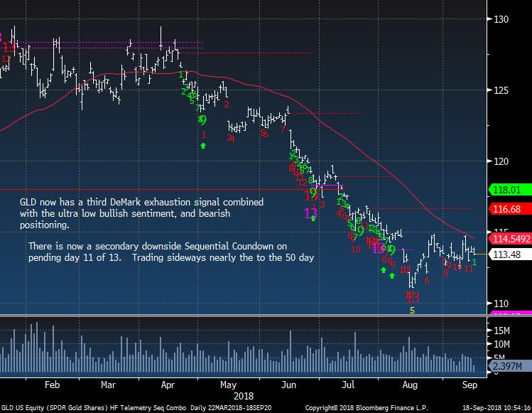Select the 114.5492 moving average price tag
This screenshot has height=413, width=532.
(x=510, y=238)
